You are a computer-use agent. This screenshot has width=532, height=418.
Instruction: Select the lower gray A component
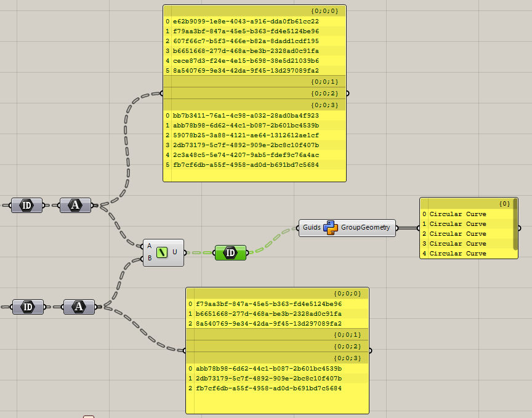(x=79, y=307)
